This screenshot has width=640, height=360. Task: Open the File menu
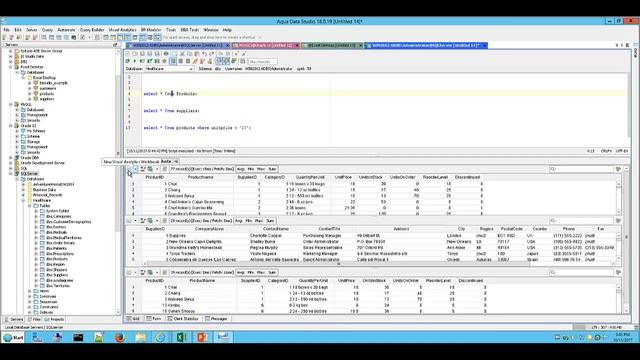click(x=7, y=30)
